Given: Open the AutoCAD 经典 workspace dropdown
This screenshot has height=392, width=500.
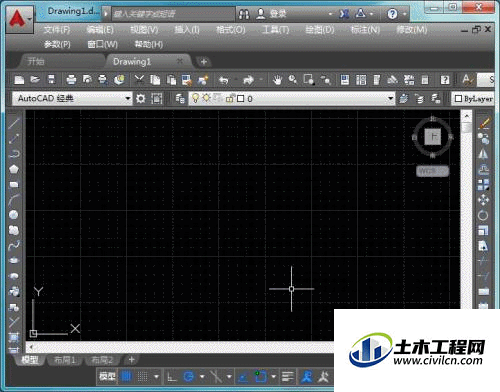Looking at the screenshot, I should (x=72, y=98).
